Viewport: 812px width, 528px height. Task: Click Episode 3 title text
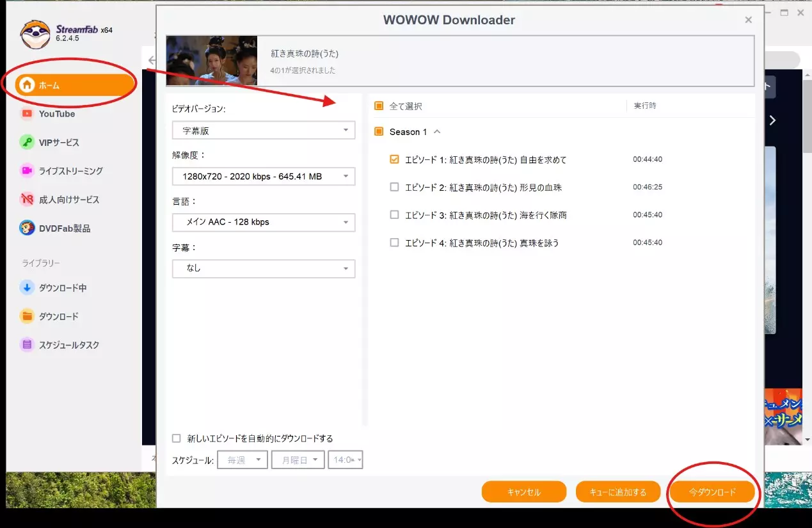point(486,215)
